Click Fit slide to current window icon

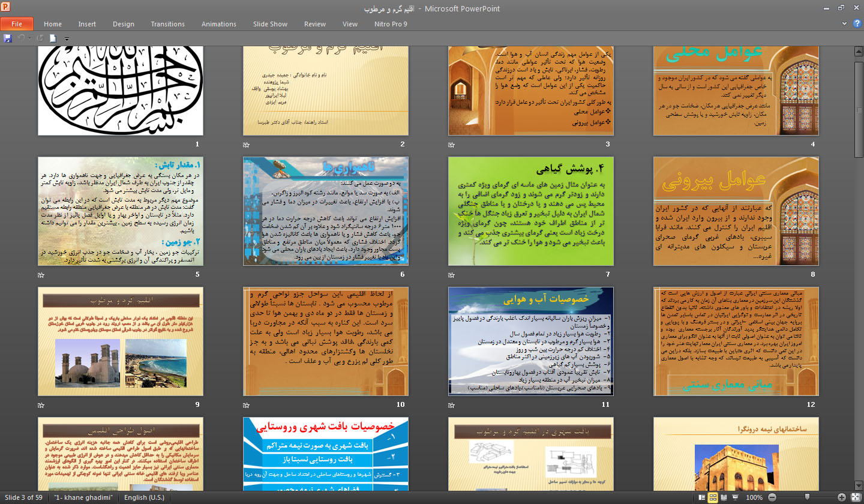857,497
